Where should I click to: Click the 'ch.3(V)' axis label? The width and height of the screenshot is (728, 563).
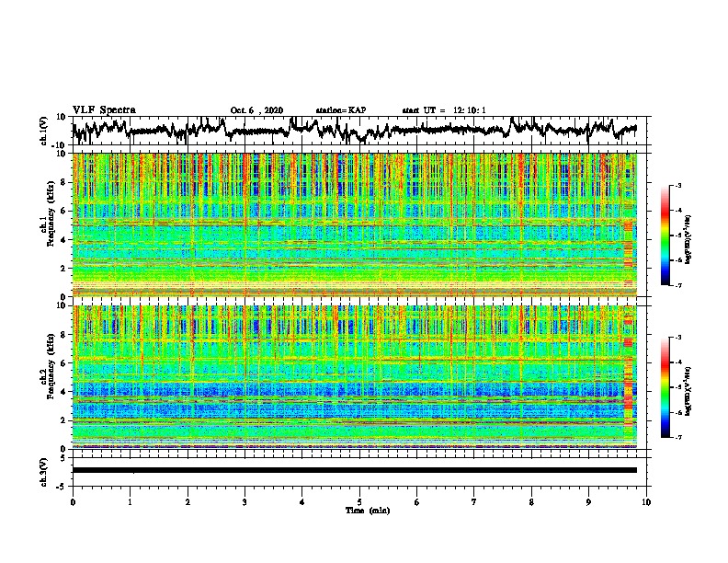point(44,472)
